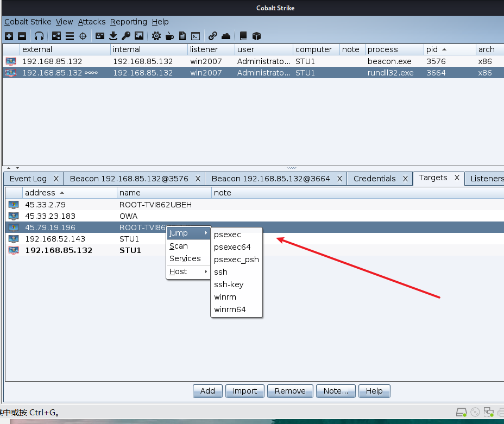
Task: Sort sessions by the pid column header
Action: 449,49
